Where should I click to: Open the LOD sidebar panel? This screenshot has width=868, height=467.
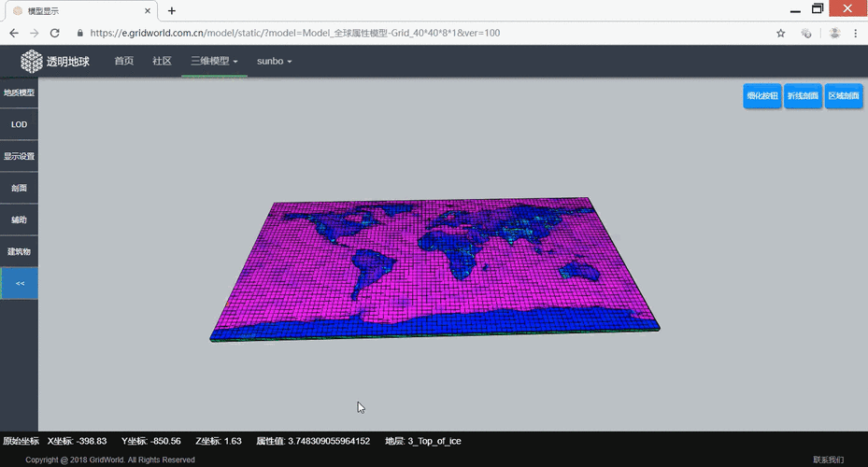20,124
